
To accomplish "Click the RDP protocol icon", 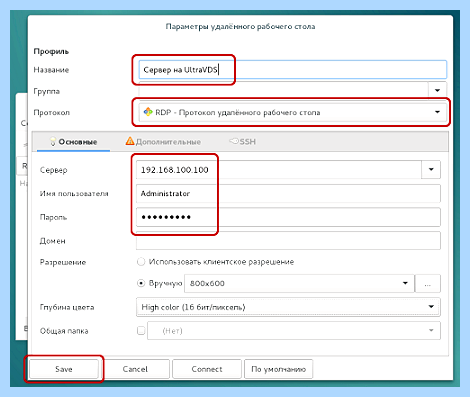I will (148, 112).
